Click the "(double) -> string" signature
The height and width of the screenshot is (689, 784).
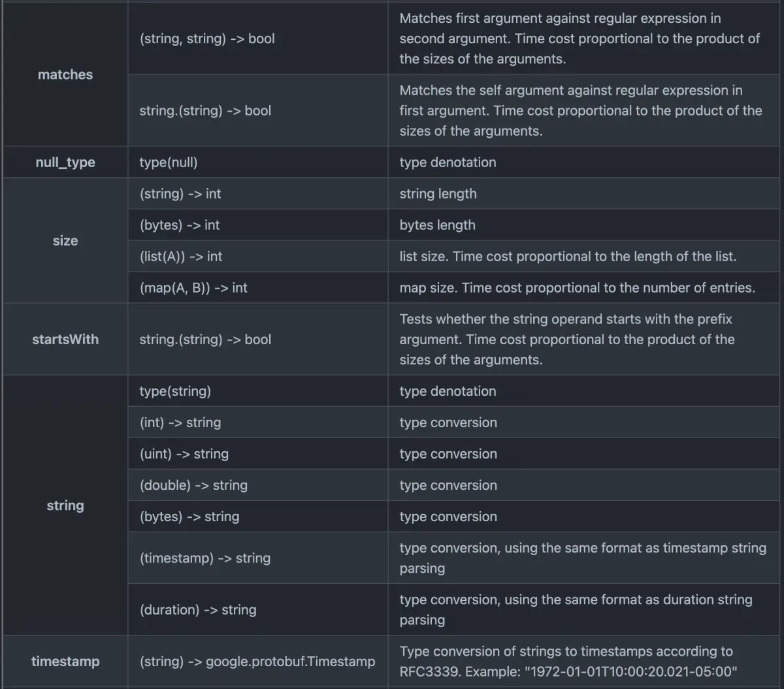(x=193, y=485)
